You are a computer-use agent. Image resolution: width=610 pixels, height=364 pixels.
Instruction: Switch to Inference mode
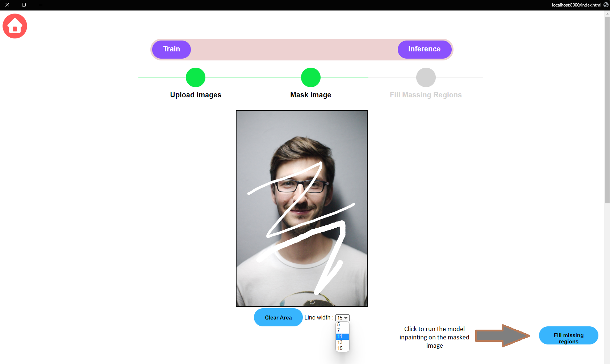tap(424, 49)
